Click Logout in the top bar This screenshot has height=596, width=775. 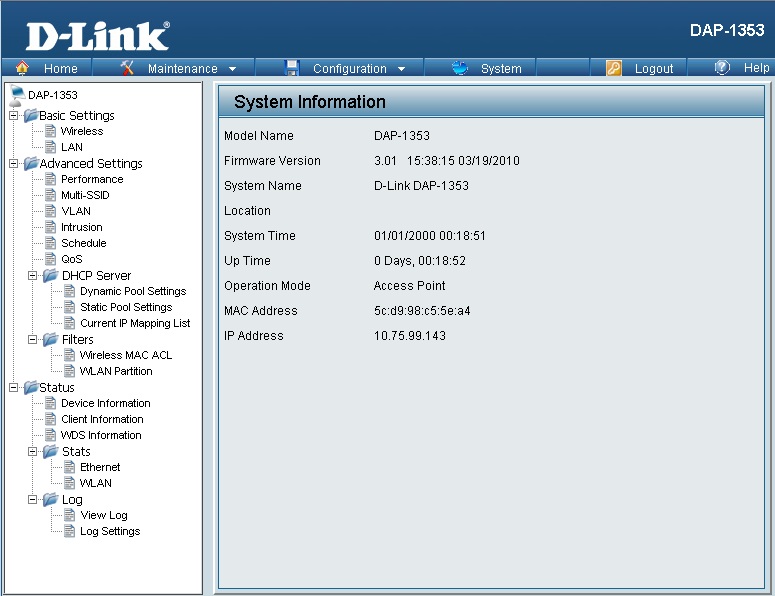pos(654,68)
